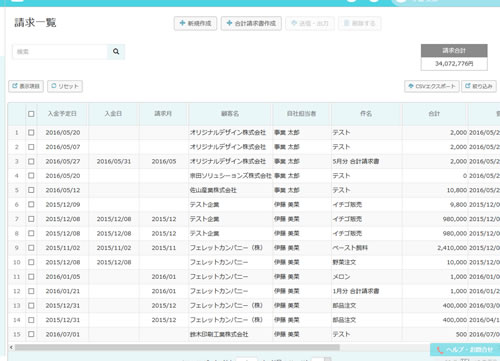Image resolution: width=500 pixels, height=361 pixels.
Task: Click the horizontal scrollbar thumb below table
Action: click(x=177, y=347)
